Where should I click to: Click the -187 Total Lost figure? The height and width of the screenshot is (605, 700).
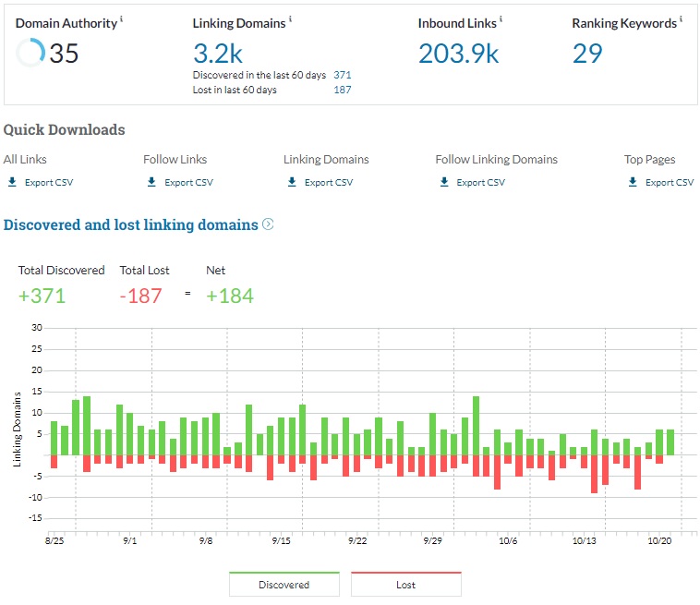point(140,296)
